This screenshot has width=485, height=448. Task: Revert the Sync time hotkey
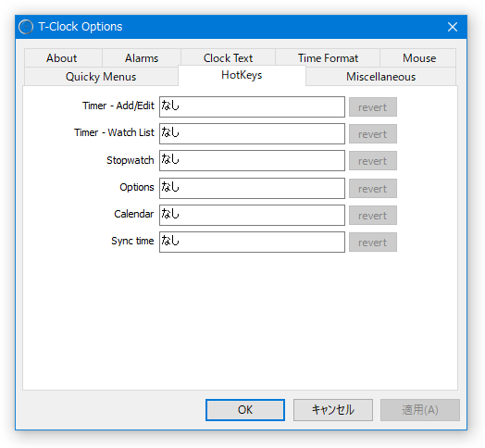click(373, 243)
